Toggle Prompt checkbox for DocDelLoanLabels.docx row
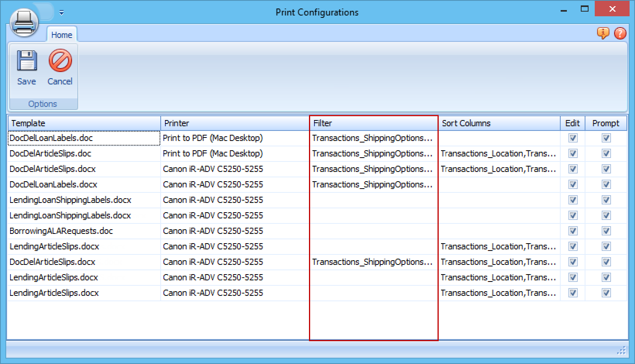Viewport: 635px width, 364px height. (606, 185)
